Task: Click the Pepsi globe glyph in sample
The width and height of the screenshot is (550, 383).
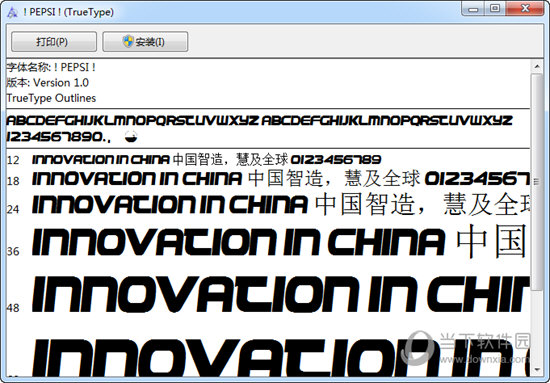Action: 131,136
